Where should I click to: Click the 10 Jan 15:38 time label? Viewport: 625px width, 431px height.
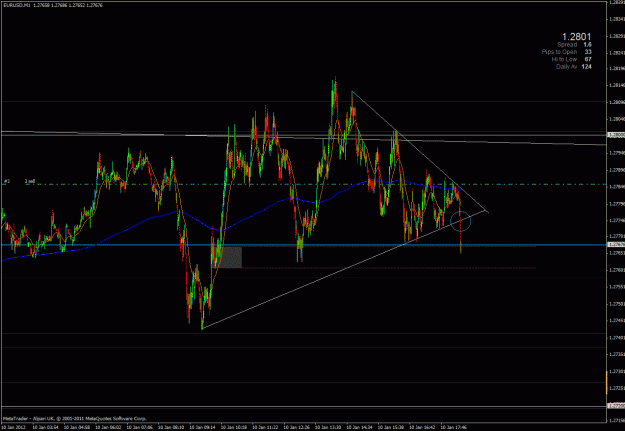pyautogui.click(x=391, y=427)
